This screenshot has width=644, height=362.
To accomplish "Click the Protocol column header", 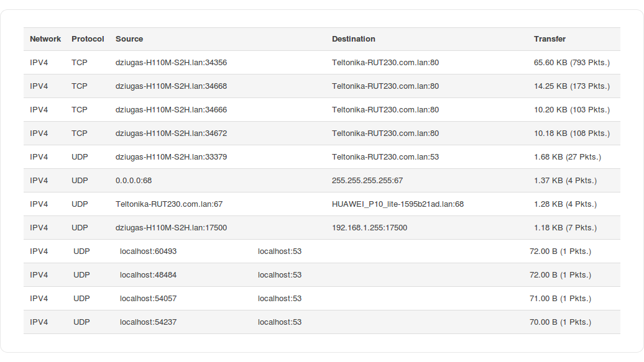I will click(x=88, y=39).
